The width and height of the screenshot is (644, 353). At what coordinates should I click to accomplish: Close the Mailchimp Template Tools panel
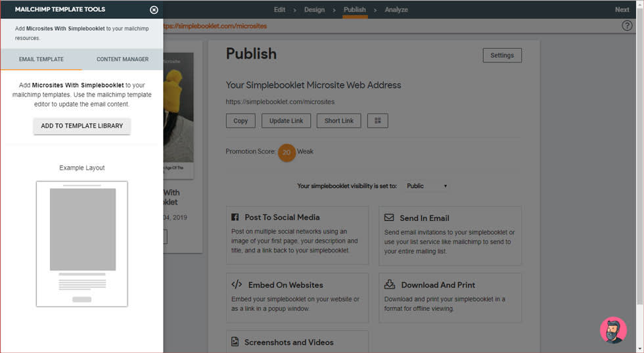click(154, 10)
